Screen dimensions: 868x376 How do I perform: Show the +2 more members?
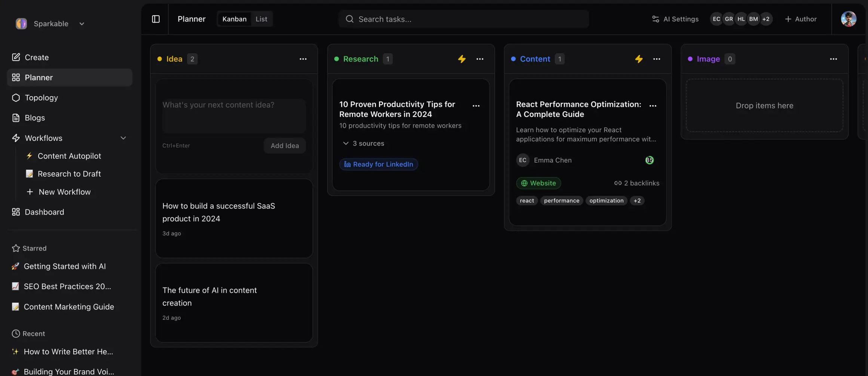766,19
